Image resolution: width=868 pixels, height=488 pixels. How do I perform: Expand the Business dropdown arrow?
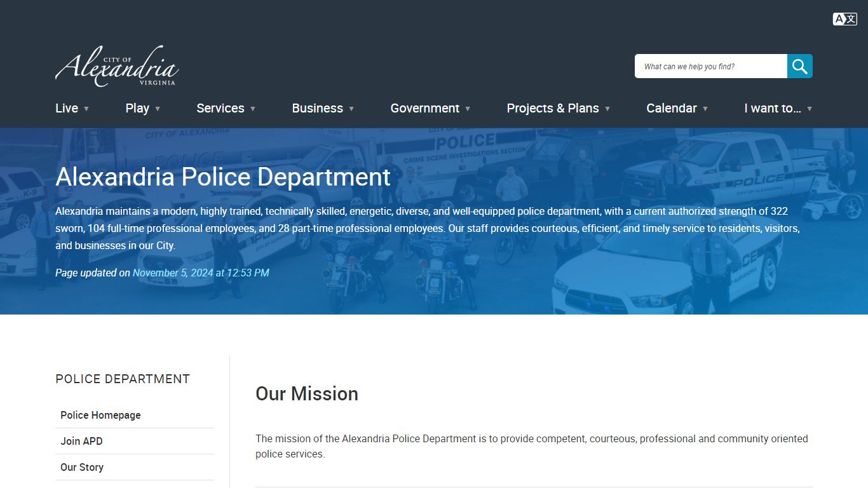(351, 109)
